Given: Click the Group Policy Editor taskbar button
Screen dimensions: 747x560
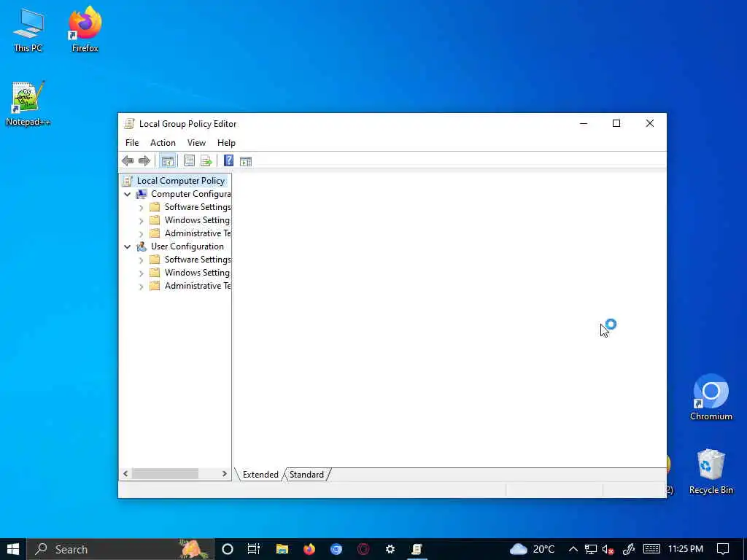Looking at the screenshot, I should 417,549.
